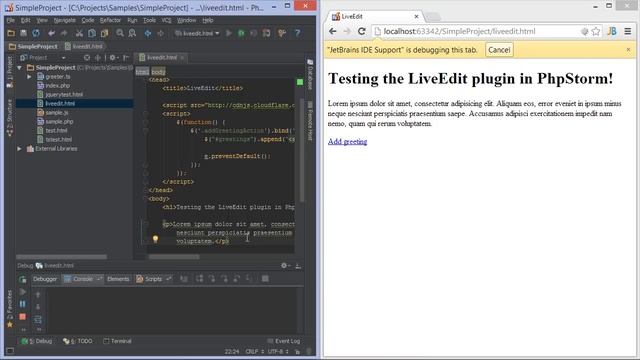Toggle the read-only lock icon in status bar

point(298,351)
